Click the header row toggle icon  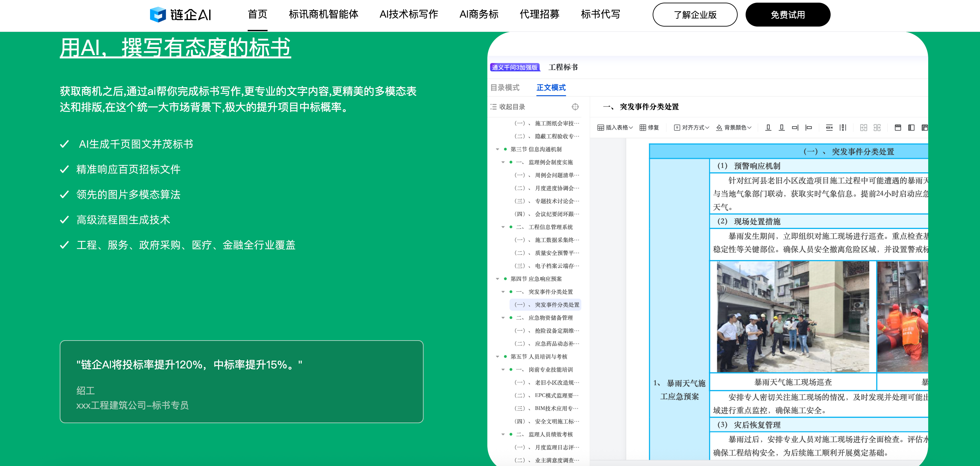coord(898,127)
